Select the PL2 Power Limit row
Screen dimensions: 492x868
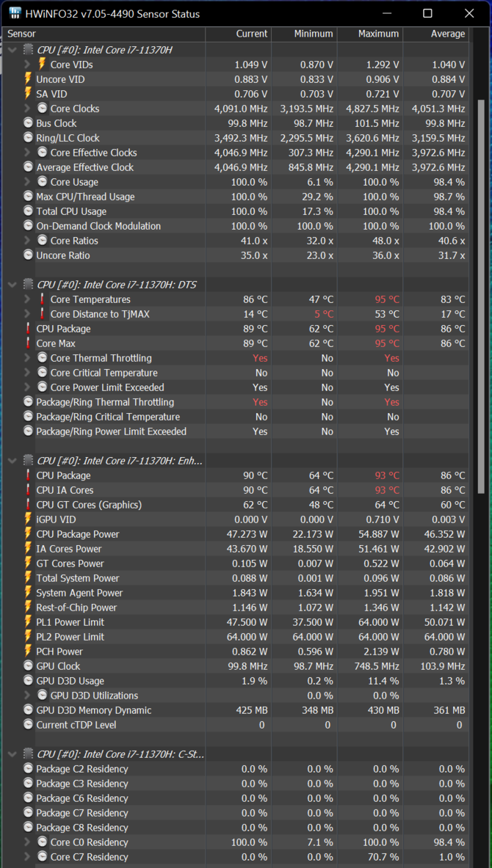coord(236,637)
